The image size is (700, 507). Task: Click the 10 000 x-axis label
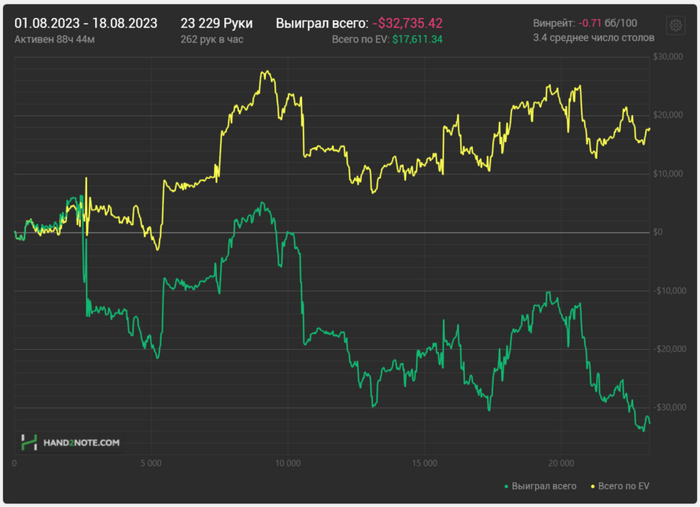(288, 464)
